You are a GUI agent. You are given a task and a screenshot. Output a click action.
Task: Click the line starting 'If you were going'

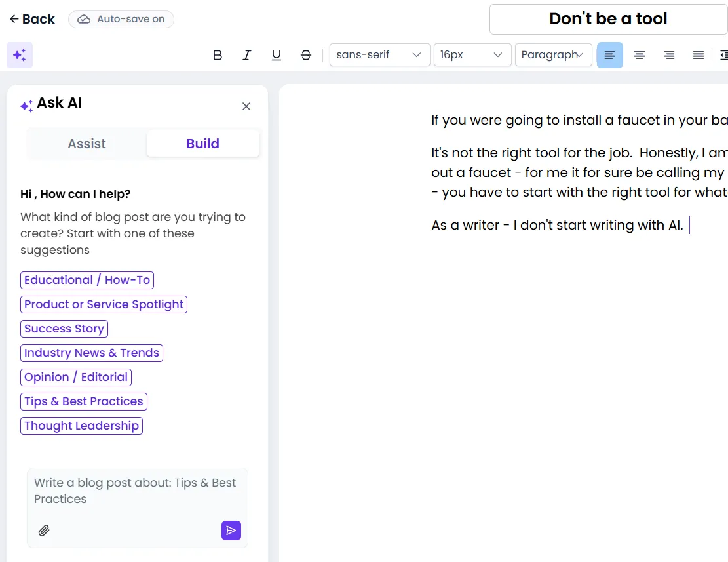(579, 120)
